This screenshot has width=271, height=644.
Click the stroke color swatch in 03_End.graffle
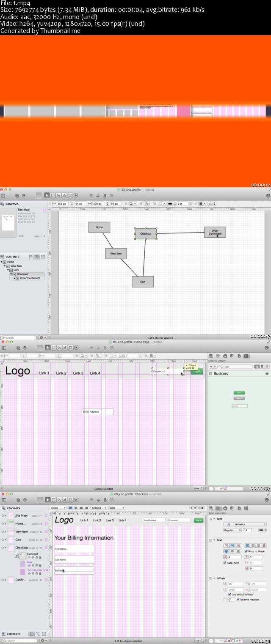[170, 203]
